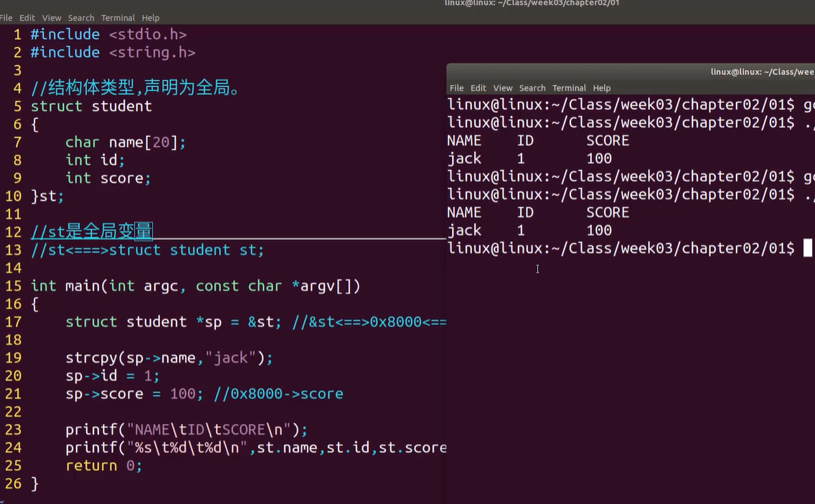Click the '#include <stdio.h>' line
Screen dimensions: 815x504
(x=108, y=34)
